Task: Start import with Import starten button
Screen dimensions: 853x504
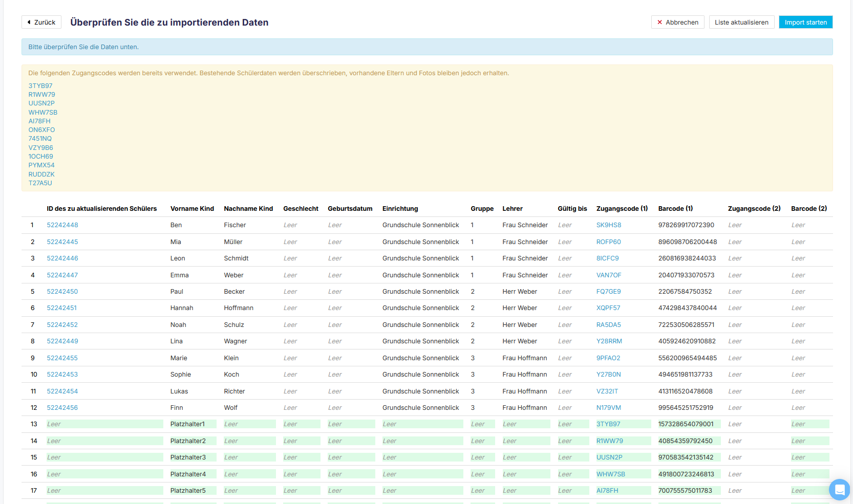Action: tap(805, 22)
